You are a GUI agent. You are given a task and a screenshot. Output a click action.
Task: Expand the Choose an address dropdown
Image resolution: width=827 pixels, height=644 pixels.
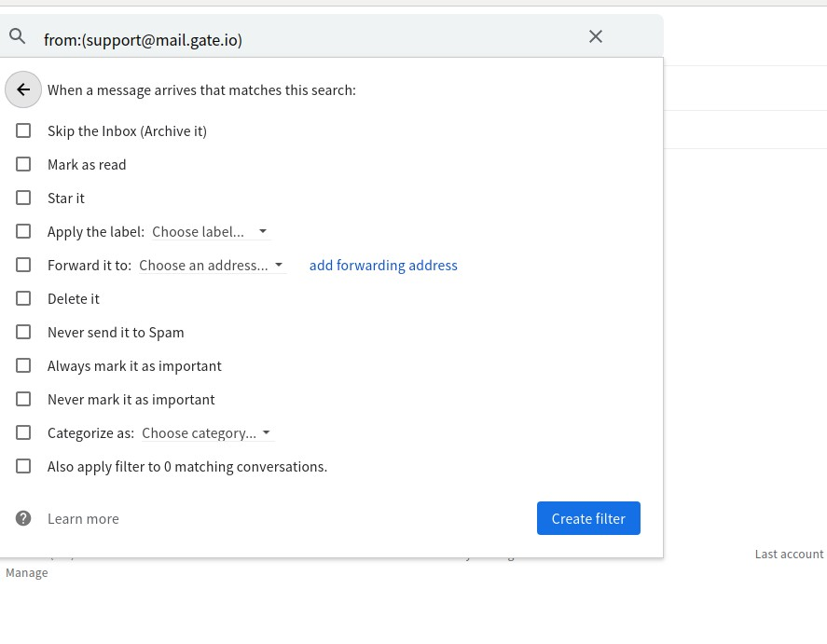pos(211,266)
